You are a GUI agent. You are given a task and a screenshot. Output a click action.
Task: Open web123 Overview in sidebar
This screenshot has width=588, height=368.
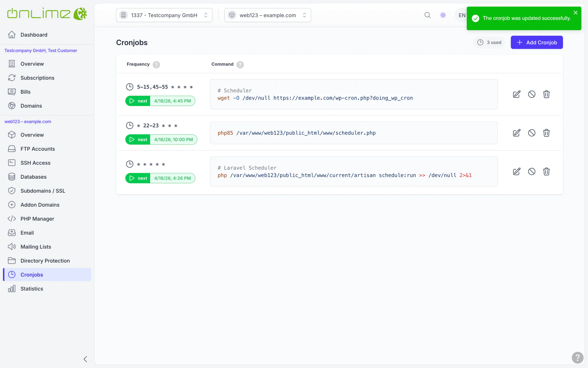click(x=47, y=135)
